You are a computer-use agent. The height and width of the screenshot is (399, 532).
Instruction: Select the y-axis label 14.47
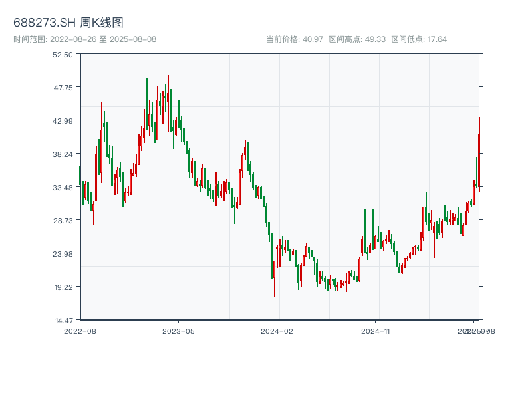coord(64,321)
